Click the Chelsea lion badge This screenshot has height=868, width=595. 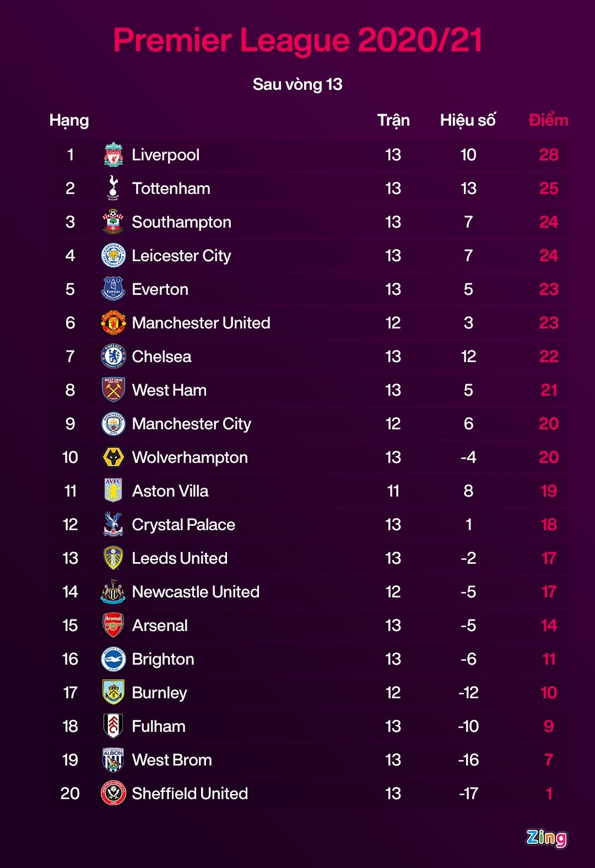click(113, 357)
